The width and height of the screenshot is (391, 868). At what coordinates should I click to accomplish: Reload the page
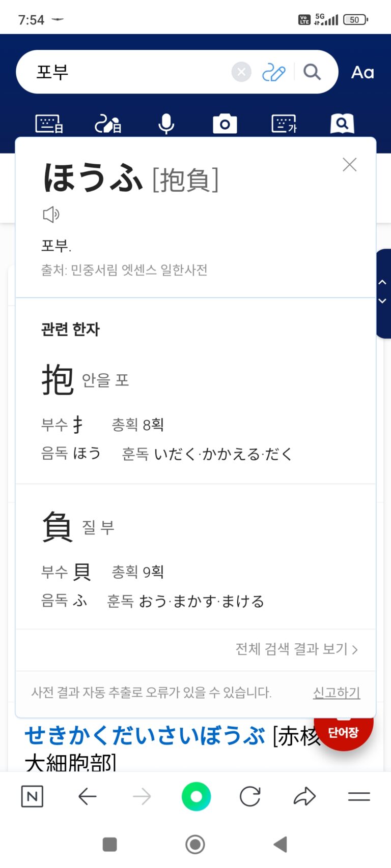[250, 796]
